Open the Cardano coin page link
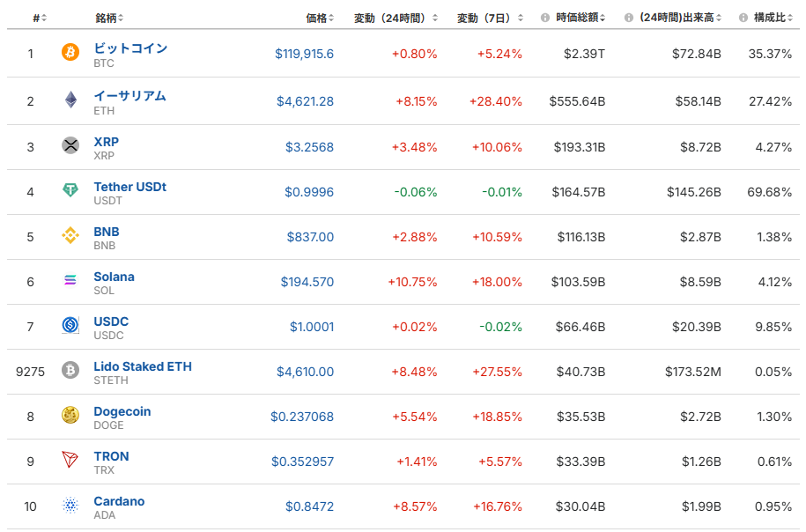The height and width of the screenshot is (532, 806). pyautogui.click(x=119, y=501)
